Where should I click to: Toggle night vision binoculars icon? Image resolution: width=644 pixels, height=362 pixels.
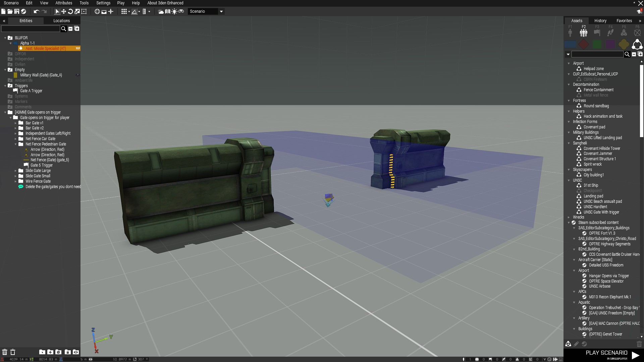(x=181, y=11)
